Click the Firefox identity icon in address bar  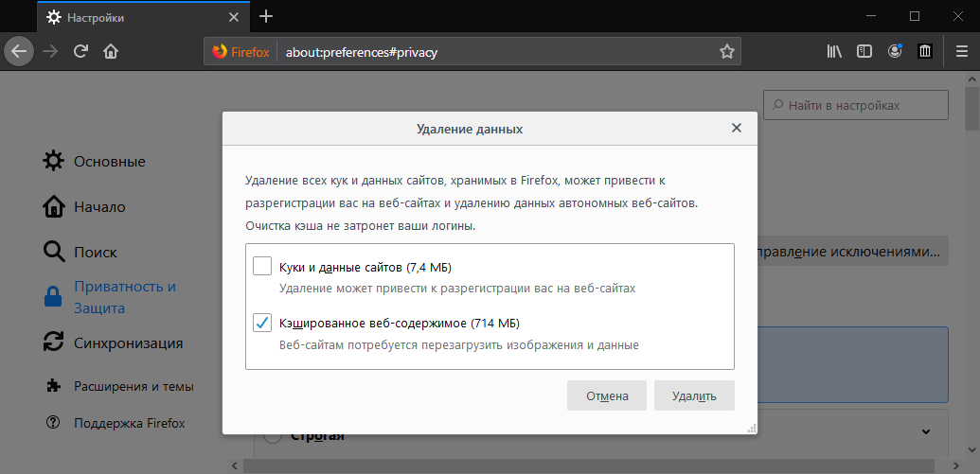241,52
